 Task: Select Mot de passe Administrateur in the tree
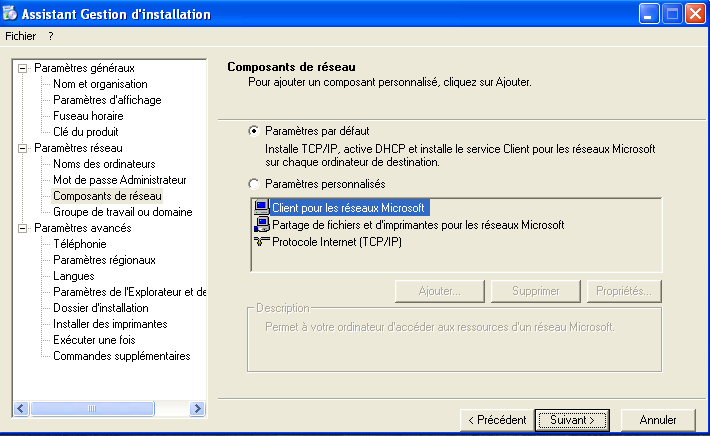120,180
